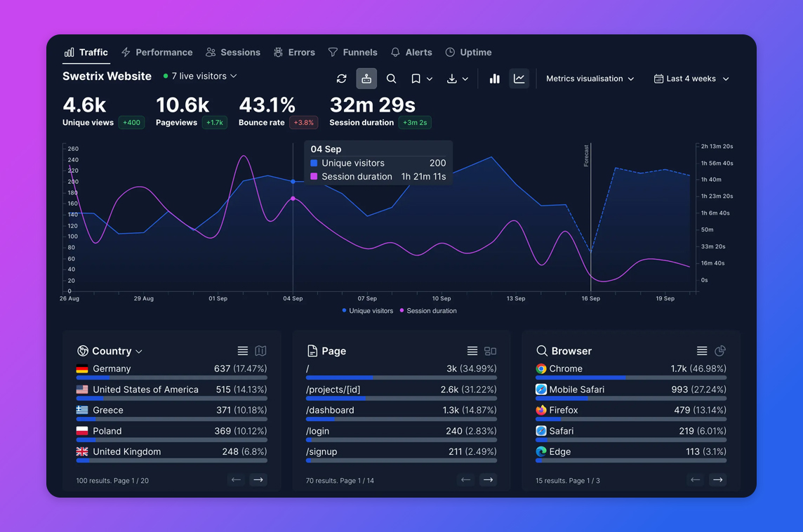Toggle Unique visitors legend entry
This screenshot has width=803, height=532.
coord(368,311)
